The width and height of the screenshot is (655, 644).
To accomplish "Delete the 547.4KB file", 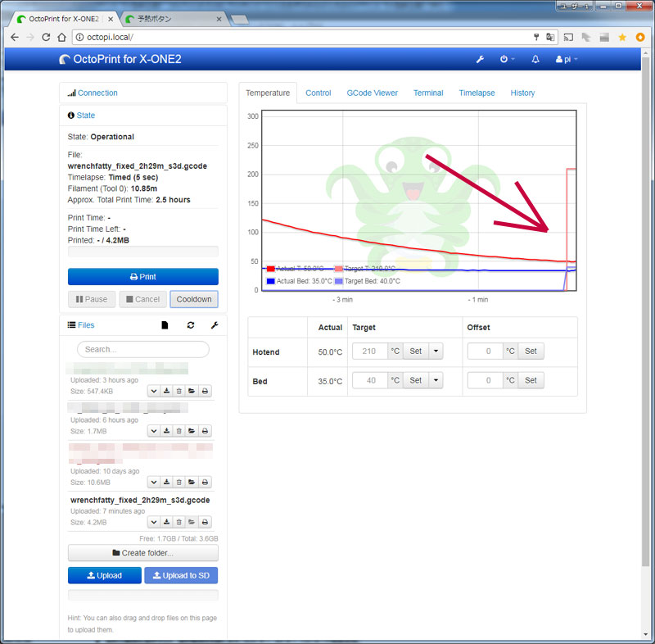I will 178,391.
